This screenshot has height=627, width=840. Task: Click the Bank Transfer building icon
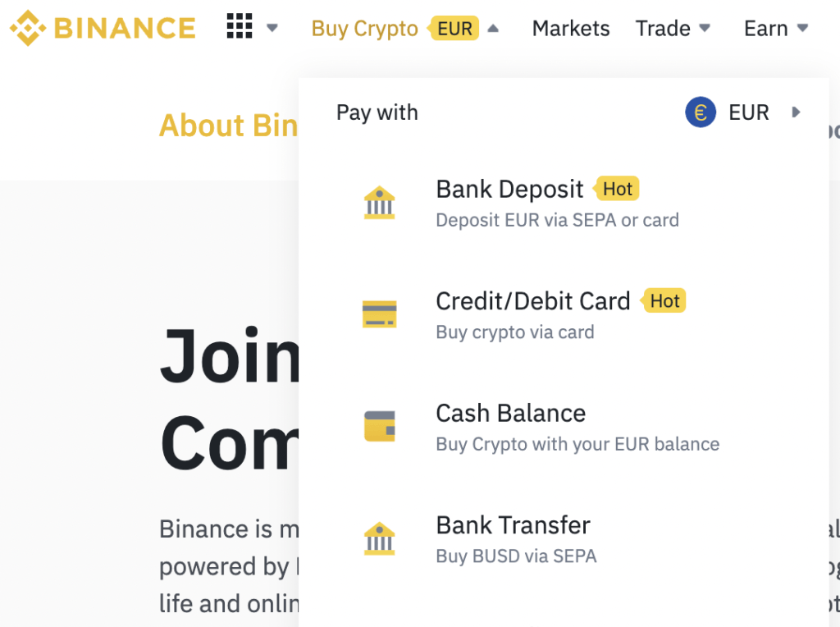(379, 538)
